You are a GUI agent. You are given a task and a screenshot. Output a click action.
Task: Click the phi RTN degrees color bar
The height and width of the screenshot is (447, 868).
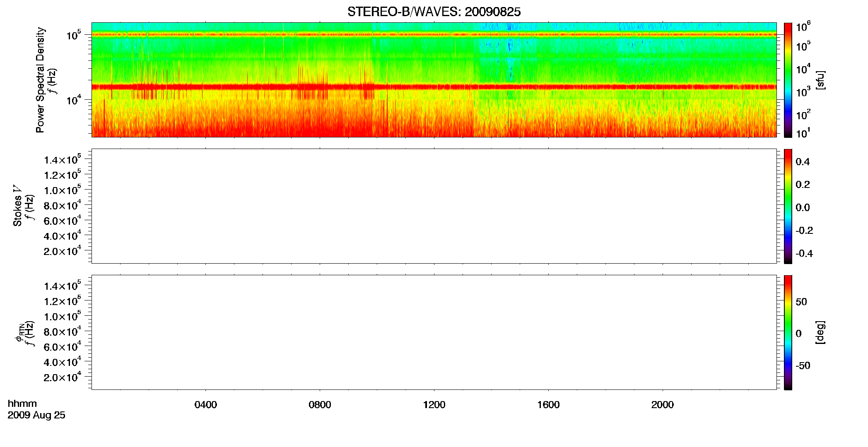(788, 332)
